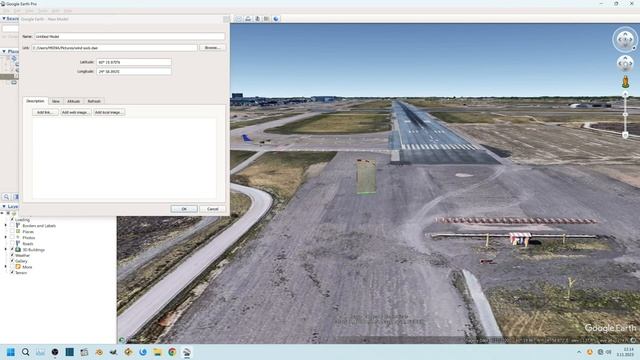Open the Refresh tab
The image size is (640, 360).
coord(94,101)
